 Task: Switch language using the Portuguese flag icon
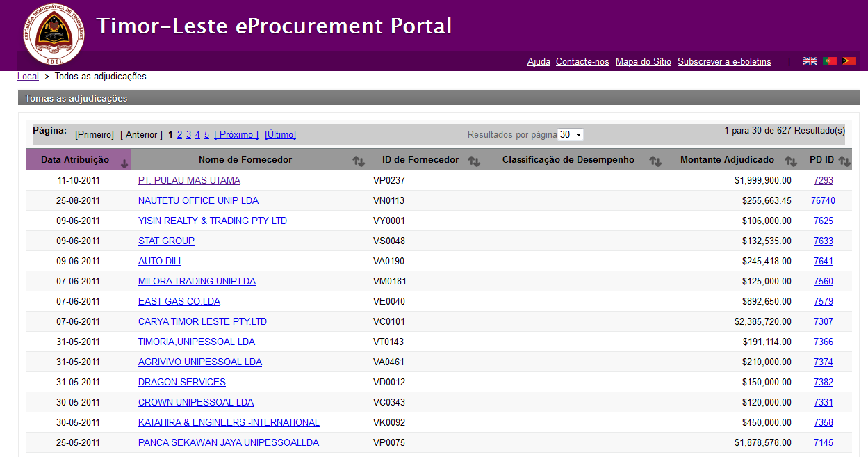point(830,61)
